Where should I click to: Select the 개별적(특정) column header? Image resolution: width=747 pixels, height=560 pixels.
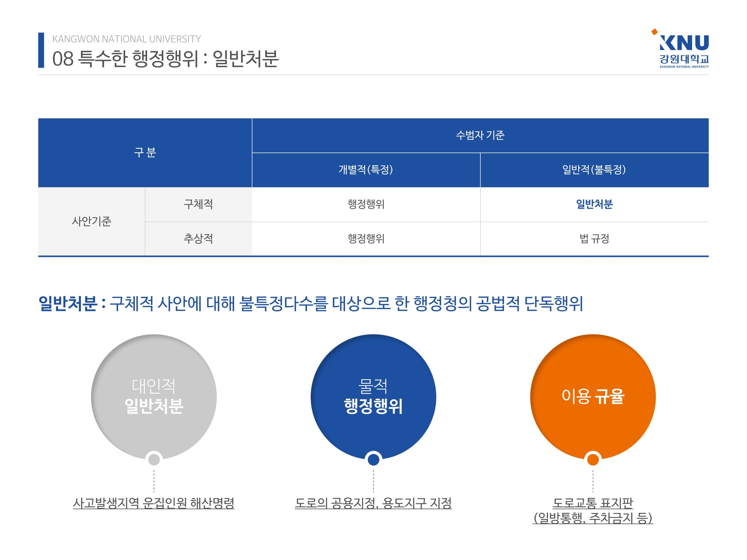click(x=366, y=170)
